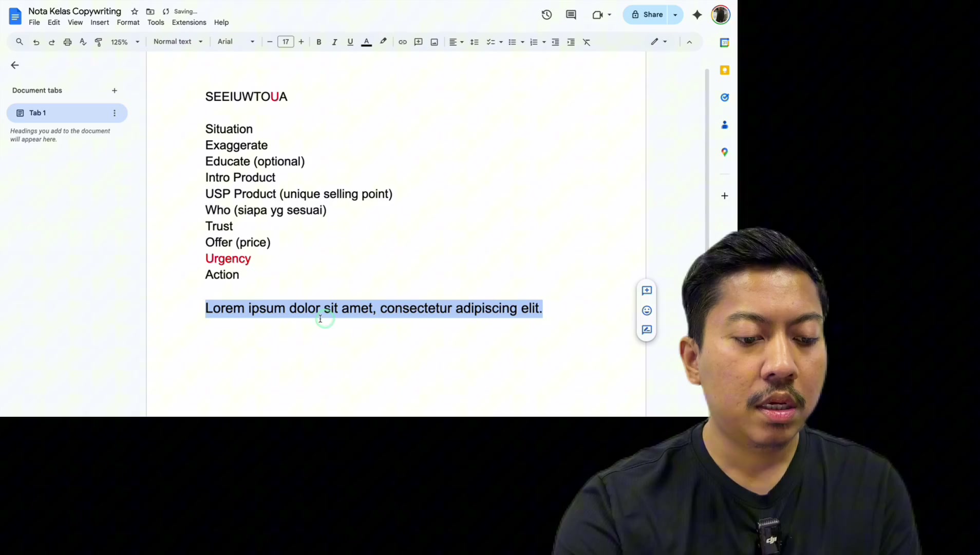
Task: Open the Arial font dropdown
Action: (236, 42)
